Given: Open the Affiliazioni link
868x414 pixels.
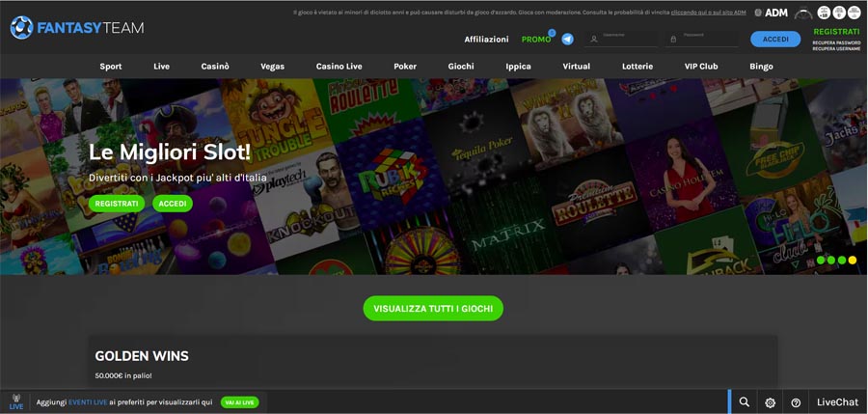Looking at the screenshot, I should click(x=487, y=40).
